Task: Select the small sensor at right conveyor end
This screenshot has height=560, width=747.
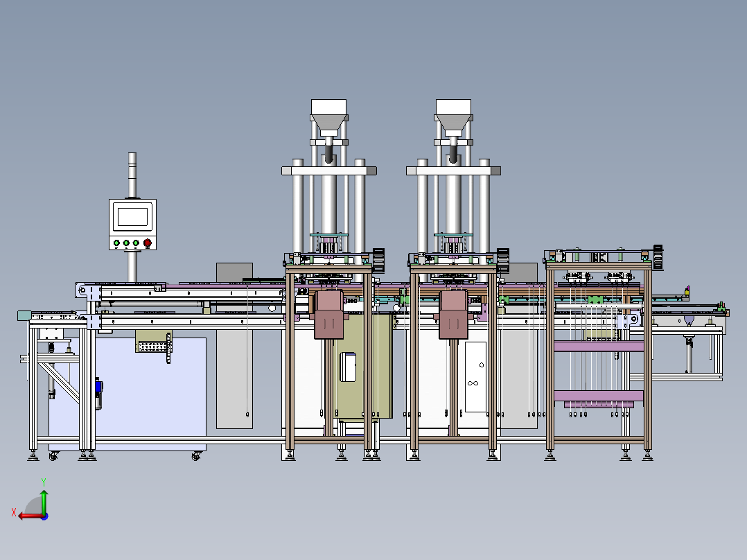Action: 687,291
